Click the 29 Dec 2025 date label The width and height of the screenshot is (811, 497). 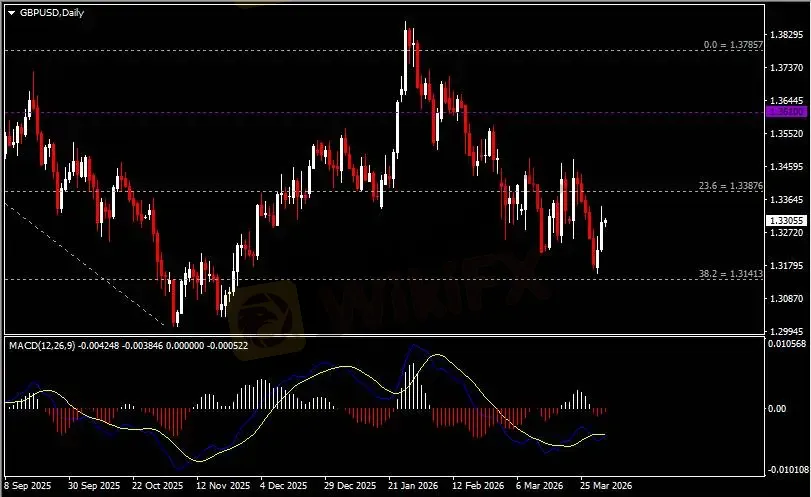350,486
